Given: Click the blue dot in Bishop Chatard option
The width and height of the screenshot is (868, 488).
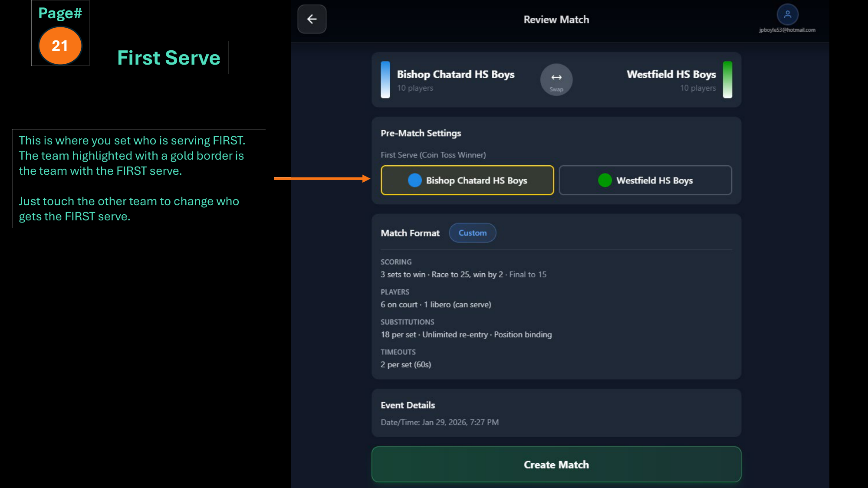Looking at the screenshot, I should pos(414,180).
